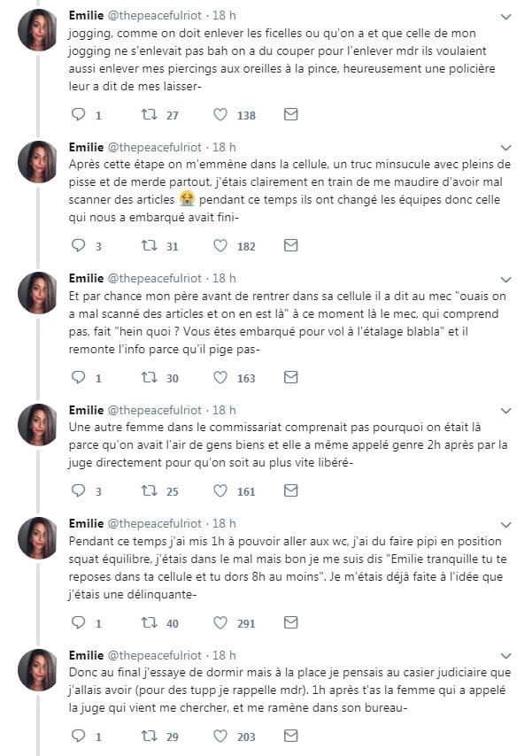Click Emilie's profile picture on the last tweet
Image resolution: width=532 pixels, height=756 pixels.
[x=38, y=669]
